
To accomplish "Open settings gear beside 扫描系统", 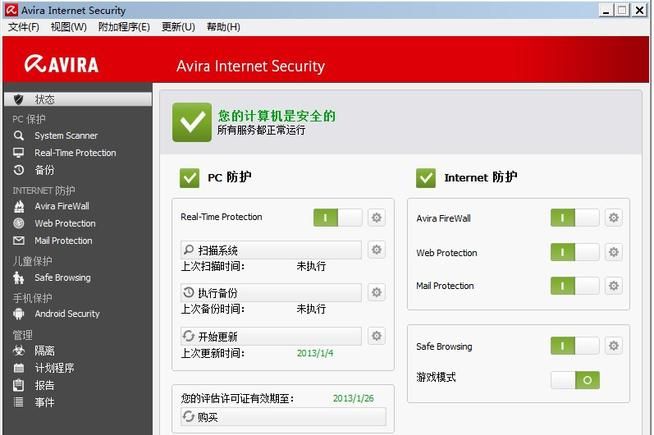I will pos(376,249).
